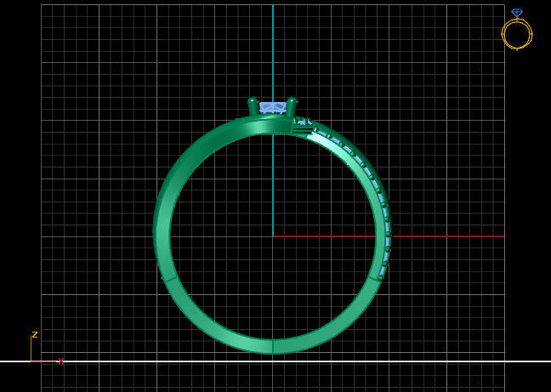This screenshot has height=392, width=551.
Task: Select the right prong beside the gem
Action: [292, 106]
